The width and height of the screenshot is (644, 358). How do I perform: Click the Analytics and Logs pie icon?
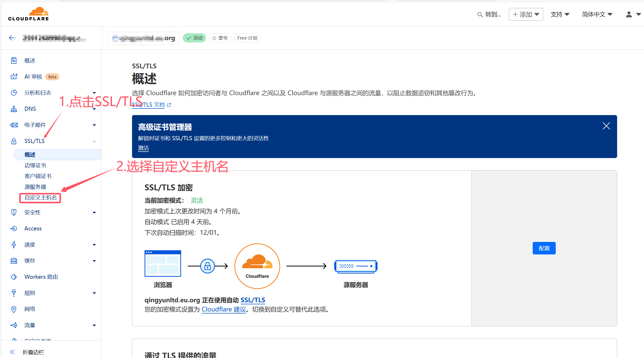click(x=14, y=93)
